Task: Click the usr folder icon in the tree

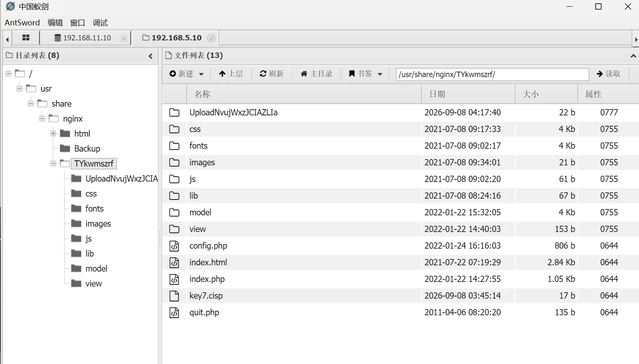Action: click(x=31, y=89)
